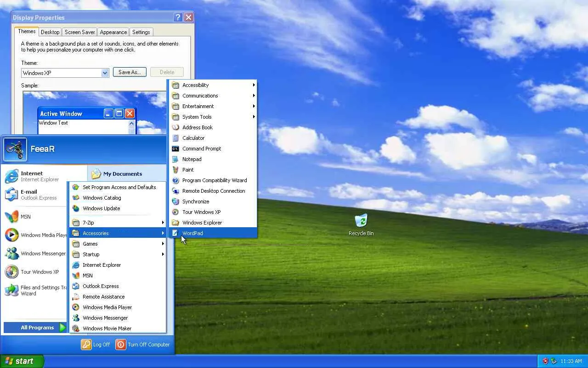The width and height of the screenshot is (588, 368).
Task: Click the Start button
Action: click(22, 361)
